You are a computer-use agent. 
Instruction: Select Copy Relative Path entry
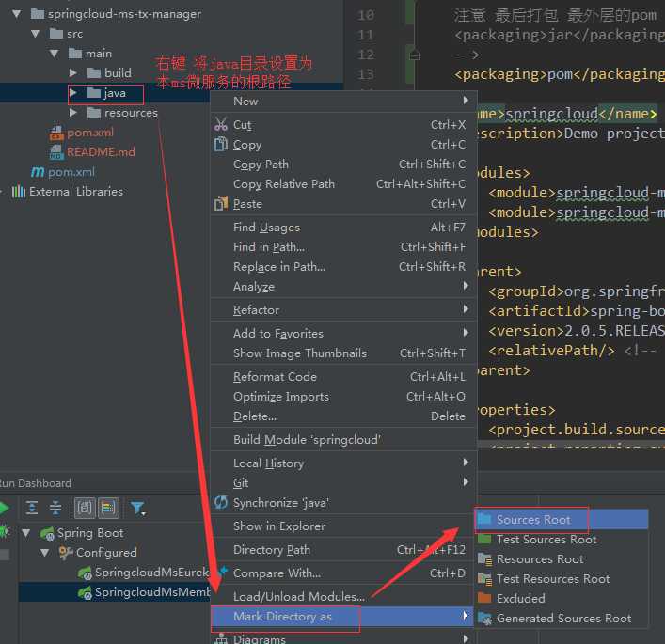[x=343, y=183]
